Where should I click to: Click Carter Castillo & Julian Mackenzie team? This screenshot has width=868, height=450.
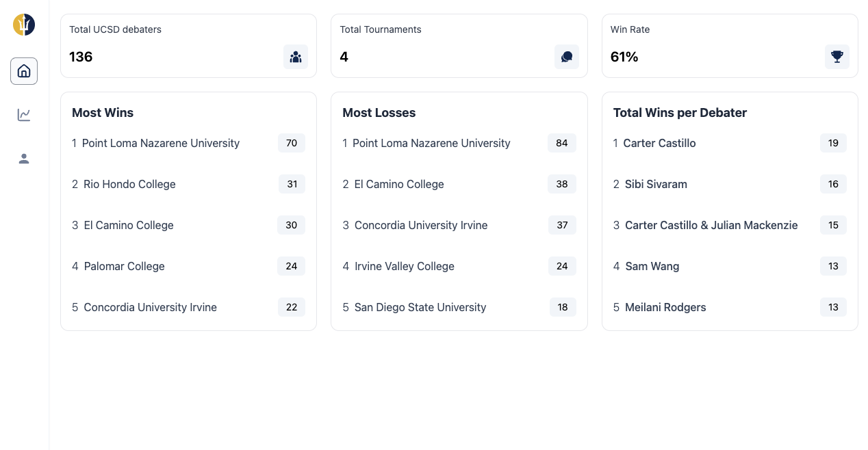click(x=711, y=225)
